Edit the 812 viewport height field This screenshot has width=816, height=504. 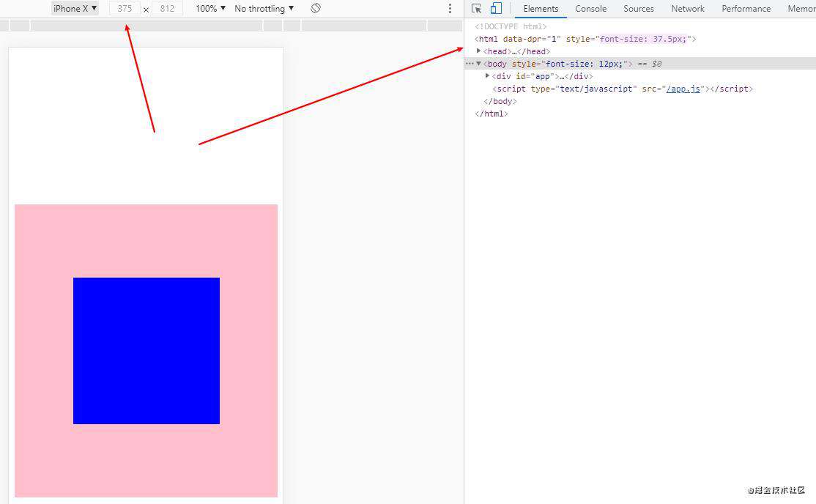point(167,8)
